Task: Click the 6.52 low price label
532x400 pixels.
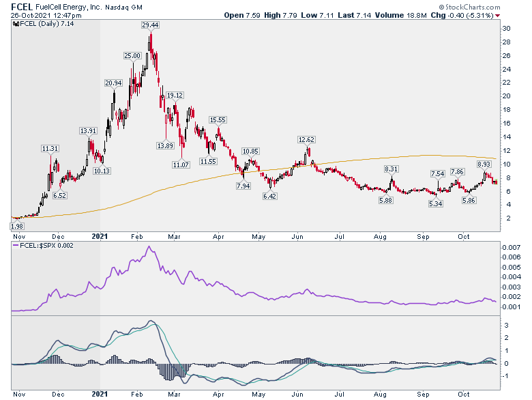Action: point(60,196)
